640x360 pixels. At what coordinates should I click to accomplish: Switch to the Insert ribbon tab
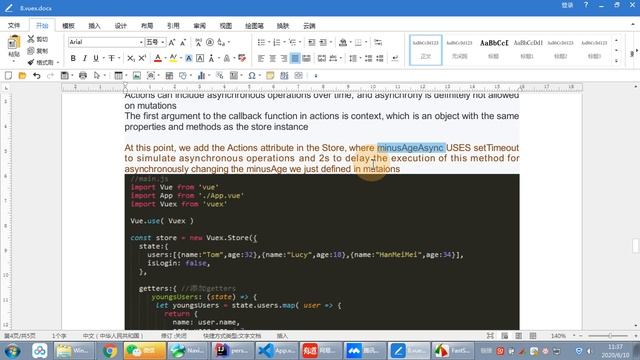point(94,25)
